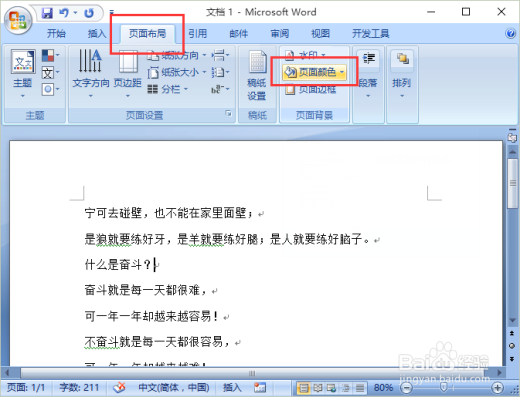Viewport: 520px width, 397px height.
Task: Open the line numbers icon menu
Action: 220,72
